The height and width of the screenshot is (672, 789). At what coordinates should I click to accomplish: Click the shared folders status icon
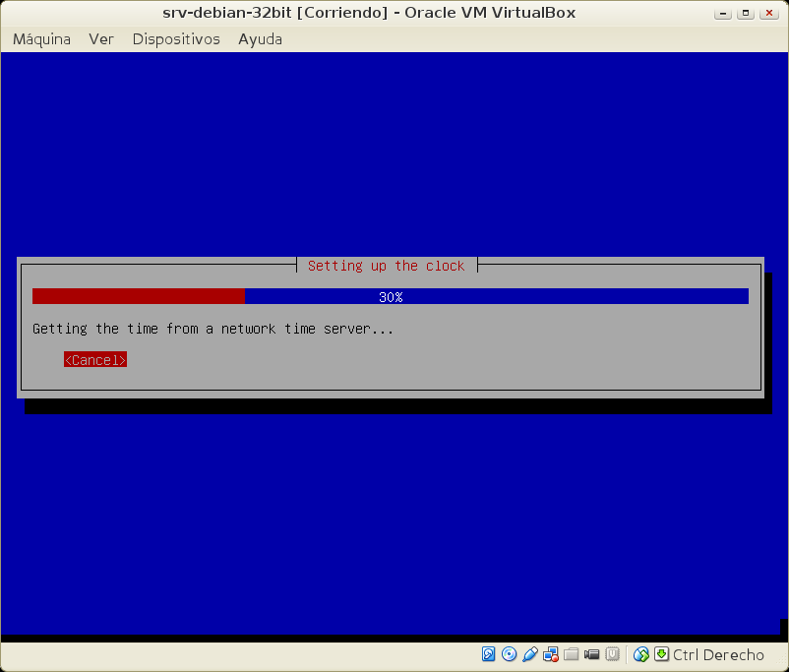(572, 654)
